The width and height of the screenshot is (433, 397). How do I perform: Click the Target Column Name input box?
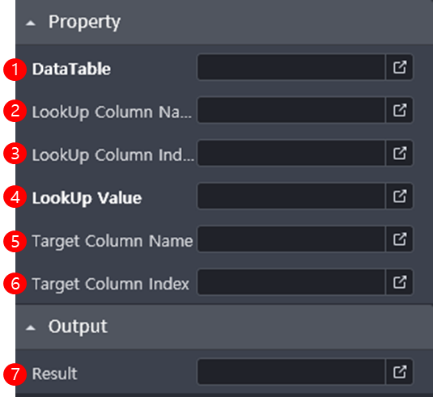click(291, 239)
